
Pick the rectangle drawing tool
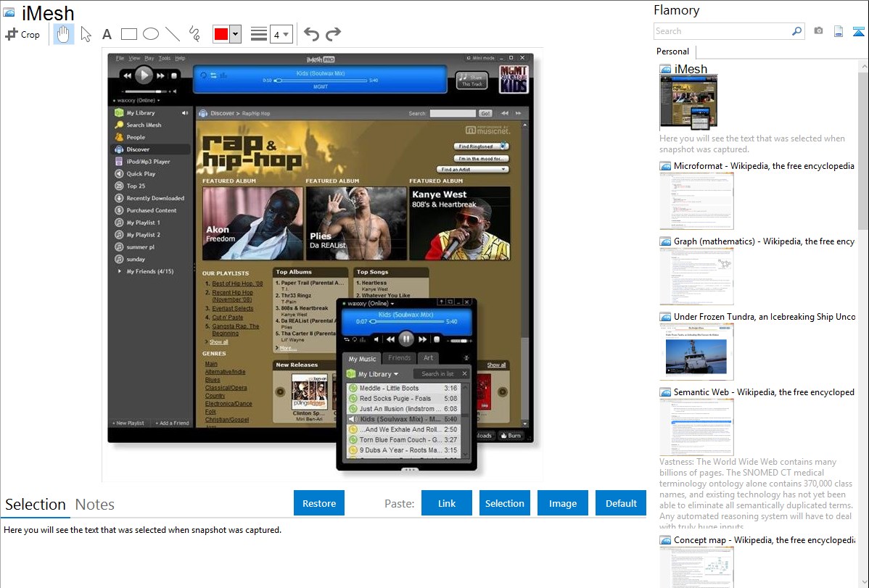128,34
